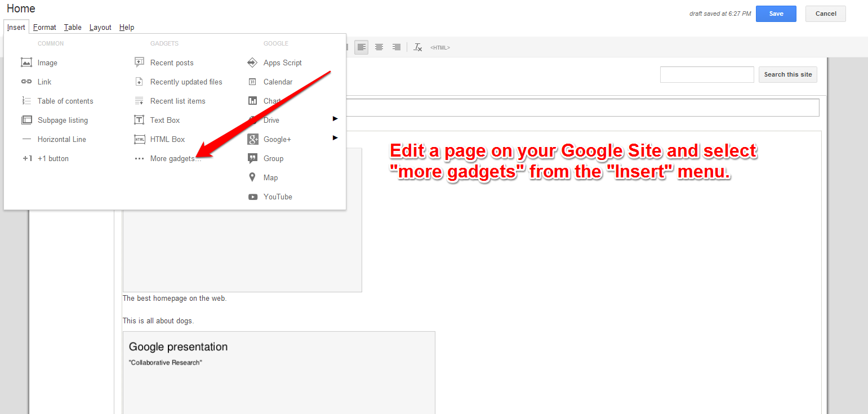Viewport: 868px width, 414px height.
Task: Cancel editing the page
Action: (826, 14)
